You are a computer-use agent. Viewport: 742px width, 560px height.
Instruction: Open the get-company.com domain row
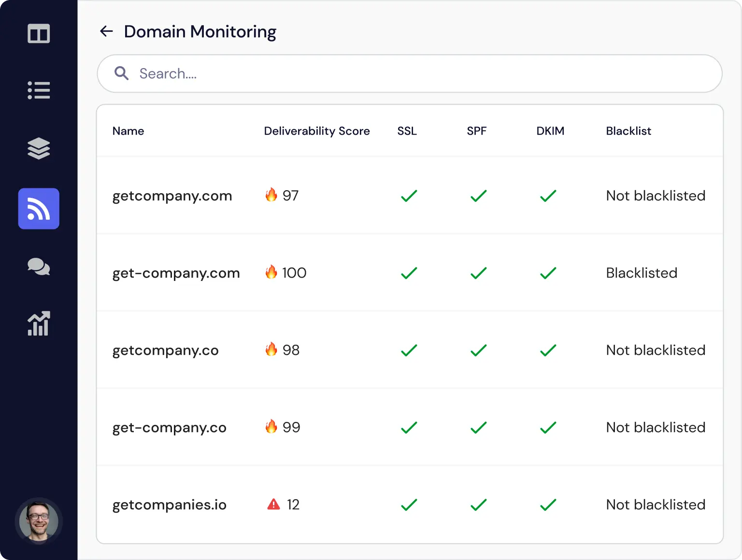pos(410,273)
